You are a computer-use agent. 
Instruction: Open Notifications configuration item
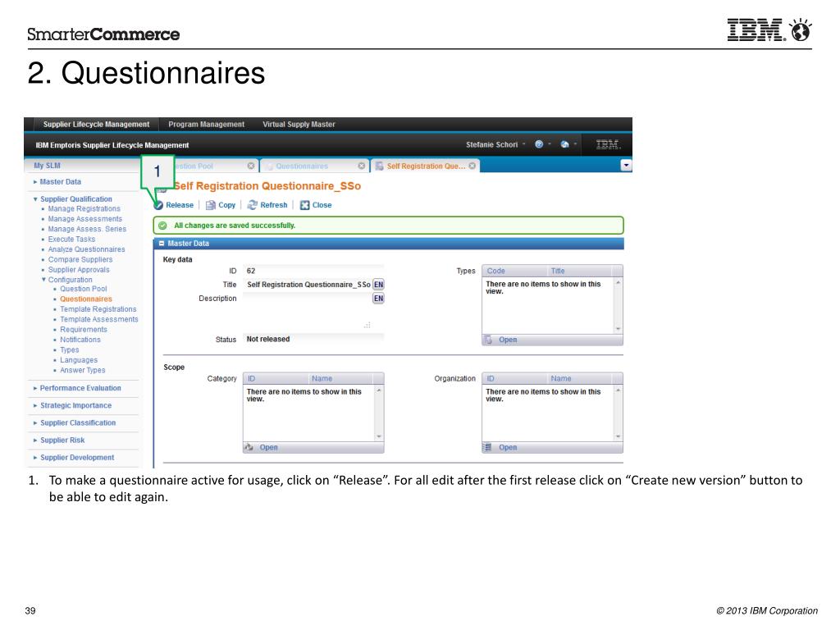pyautogui.click(x=80, y=340)
